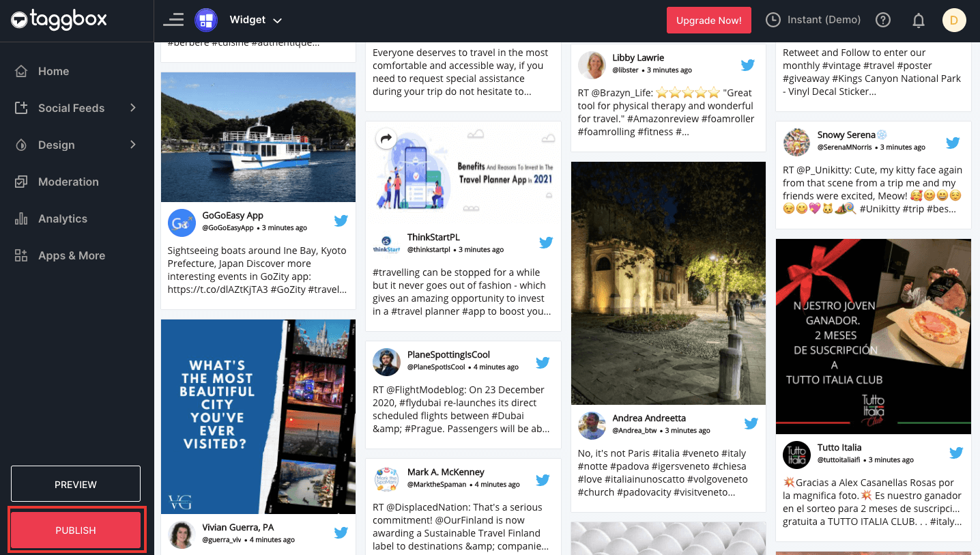
Task: Click the share arrow on Travel Planner post
Action: click(x=386, y=139)
